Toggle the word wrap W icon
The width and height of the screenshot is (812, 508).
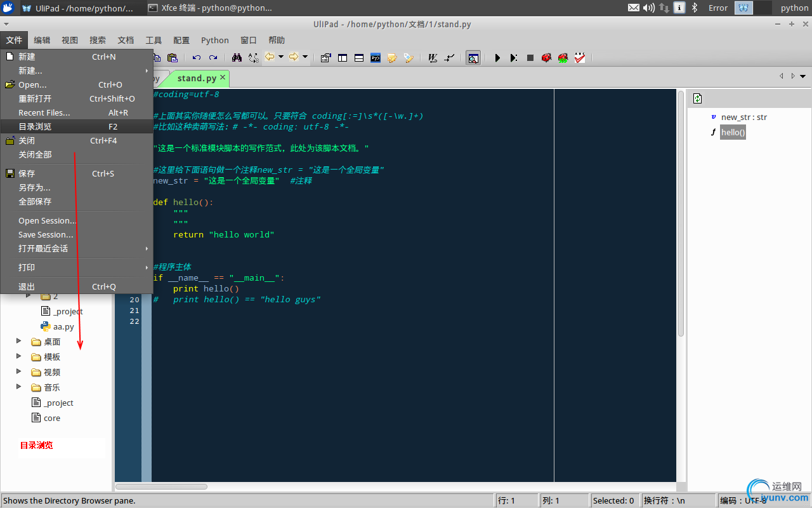tap(433, 58)
